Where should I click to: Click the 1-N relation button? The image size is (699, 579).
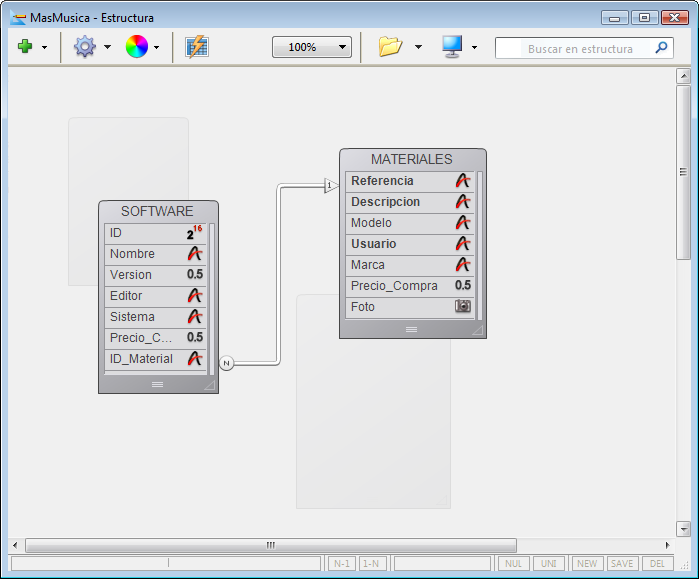pyautogui.click(x=371, y=564)
